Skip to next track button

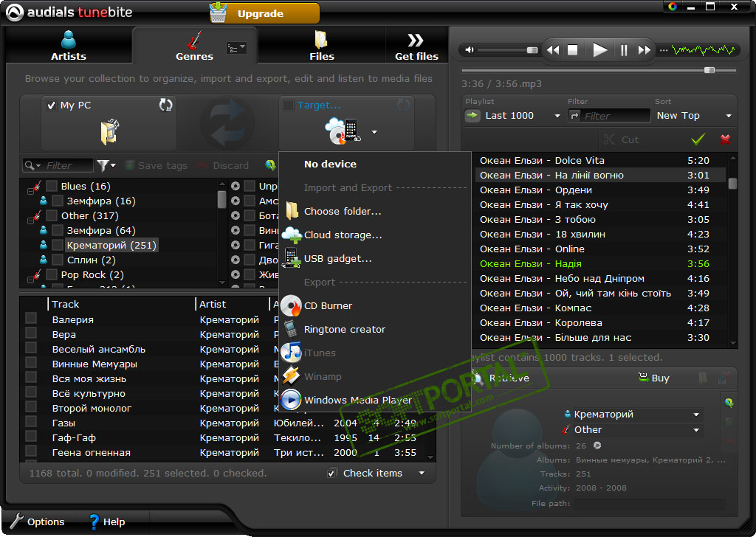click(644, 50)
